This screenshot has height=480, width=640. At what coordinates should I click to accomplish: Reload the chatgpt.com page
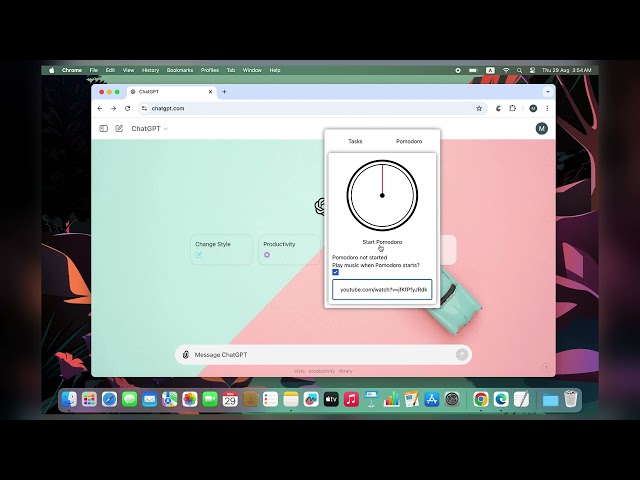pyautogui.click(x=127, y=109)
